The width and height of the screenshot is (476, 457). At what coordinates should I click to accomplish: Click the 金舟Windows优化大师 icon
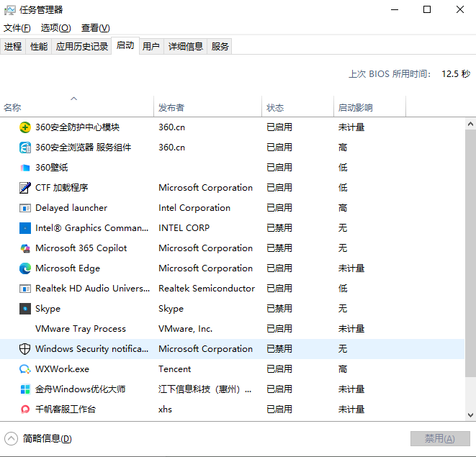[25, 389]
